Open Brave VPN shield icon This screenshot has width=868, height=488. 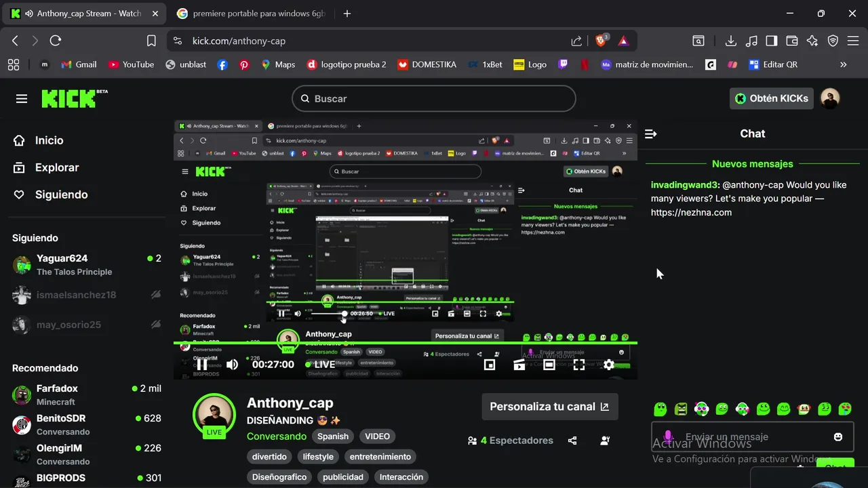tap(833, 41)
